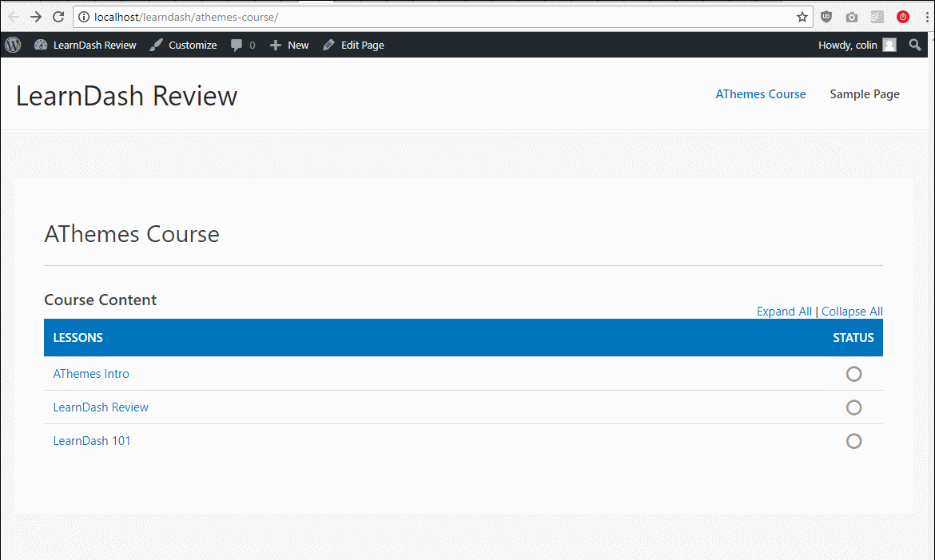Open the gray stacked-layers extension icon
Viewport: 935px width, 560px height.
point(877,17)
